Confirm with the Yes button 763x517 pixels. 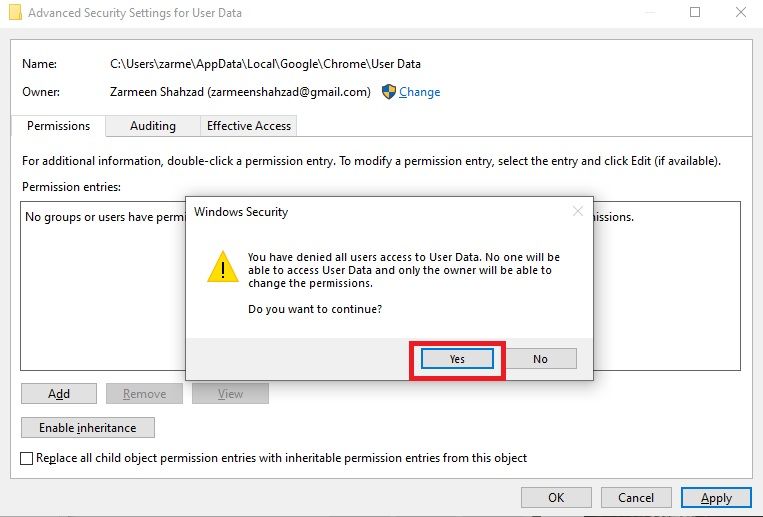(x=457, y=359)
